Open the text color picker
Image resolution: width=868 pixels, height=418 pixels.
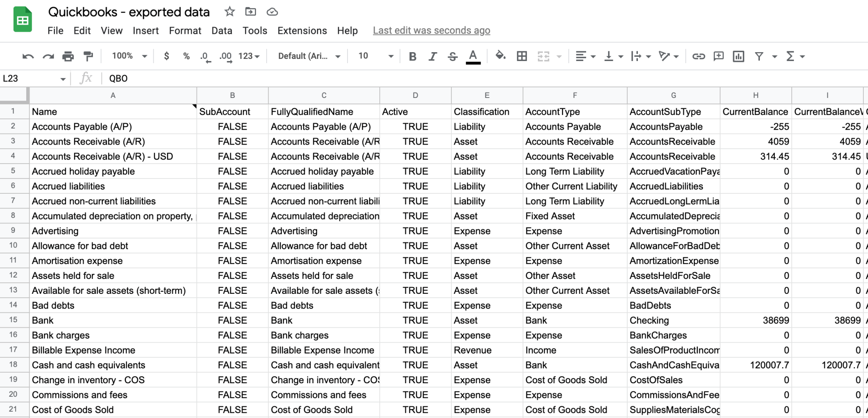pyautogui.click(x=473, y=56)
